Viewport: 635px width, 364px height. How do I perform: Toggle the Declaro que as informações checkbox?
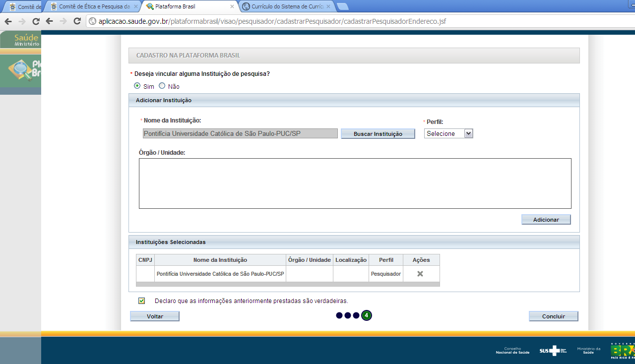[x=142, y=301]
